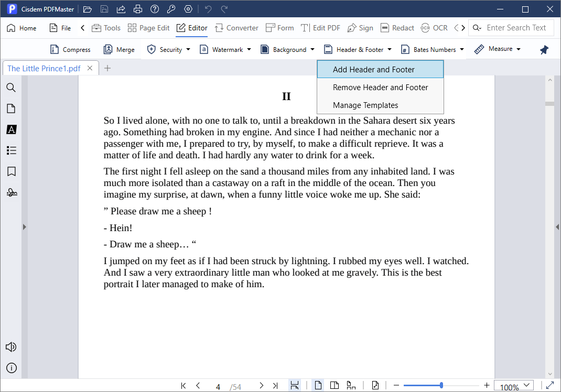Adjust the zoom slider handle

click(x=441, y=386)
